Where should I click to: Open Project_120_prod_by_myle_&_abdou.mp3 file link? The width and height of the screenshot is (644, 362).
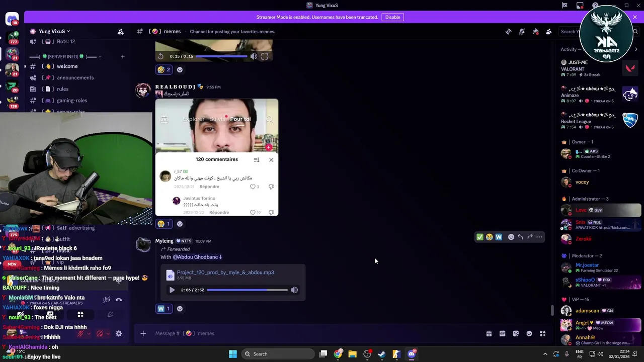pos(225,273)
